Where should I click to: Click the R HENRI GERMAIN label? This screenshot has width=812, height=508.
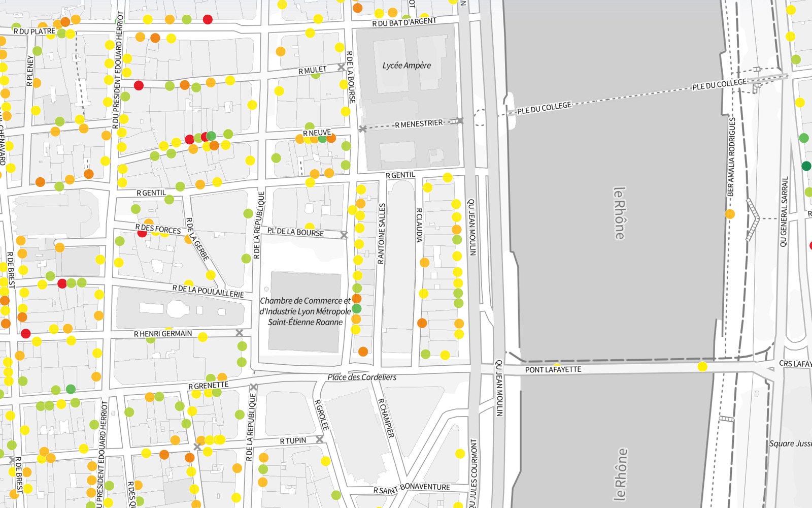[x=163, y=334]
